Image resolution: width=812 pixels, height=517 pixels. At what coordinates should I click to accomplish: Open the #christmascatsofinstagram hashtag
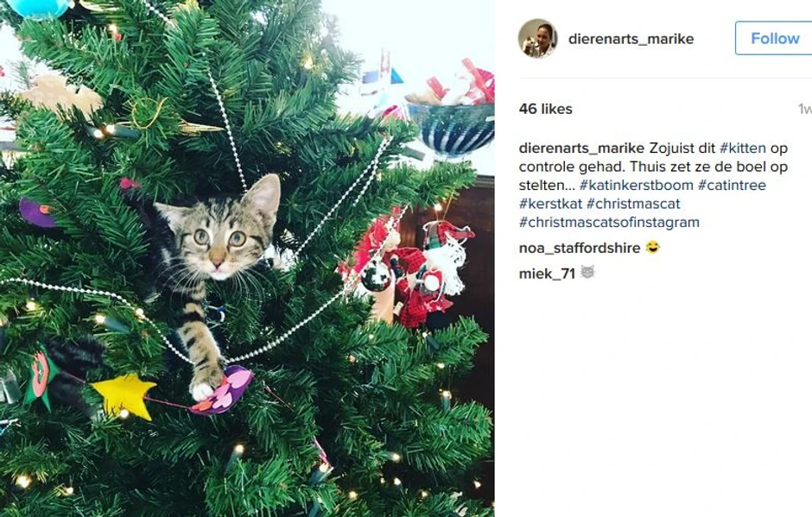tap(609, 222)
